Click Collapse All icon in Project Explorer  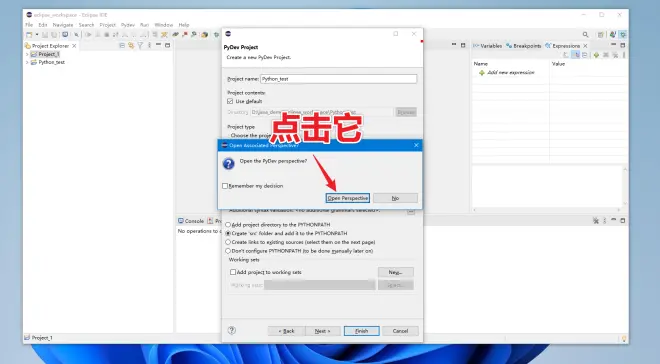(122, 45)
